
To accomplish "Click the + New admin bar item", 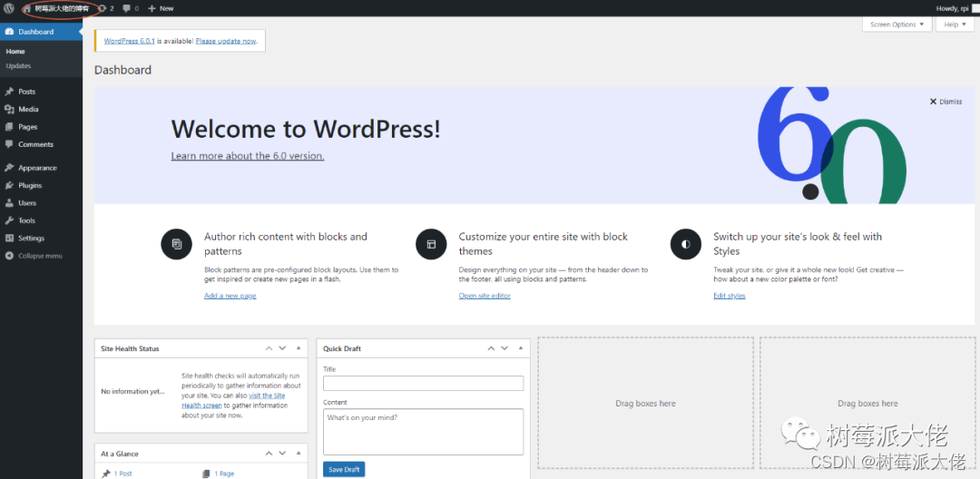I will click(162, 8).
